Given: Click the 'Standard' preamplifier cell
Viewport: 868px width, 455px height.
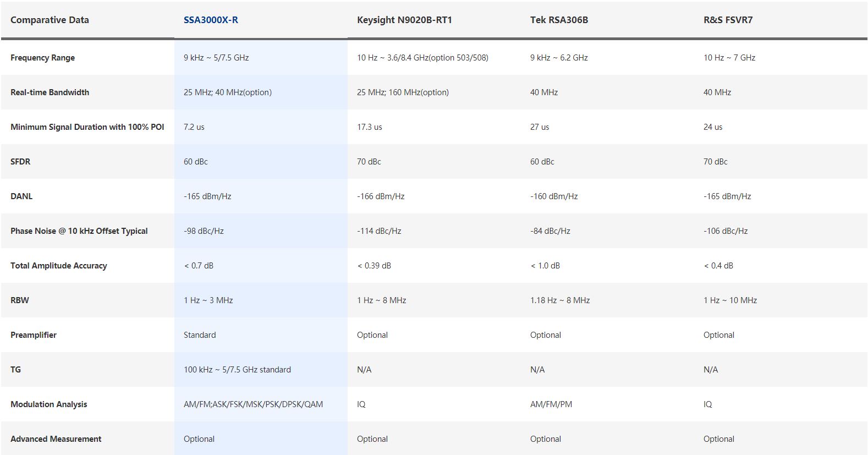Looking at the screenshot, I should pos(200,335).
